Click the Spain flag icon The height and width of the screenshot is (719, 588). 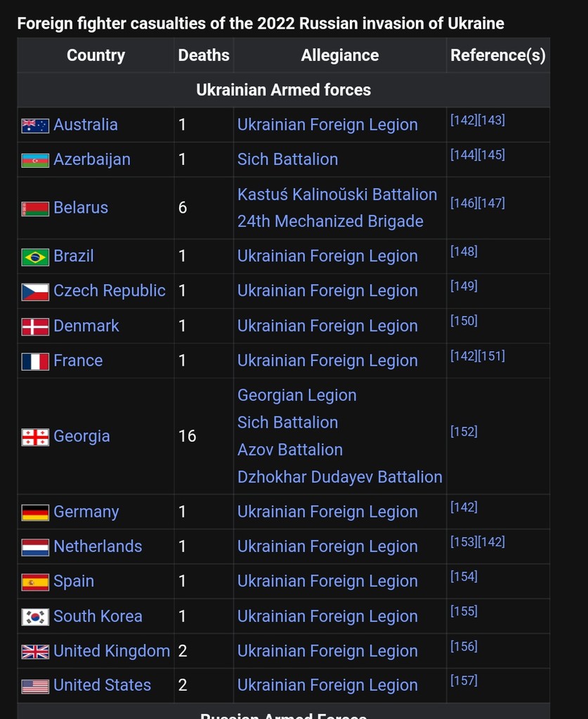pos(35,582)
